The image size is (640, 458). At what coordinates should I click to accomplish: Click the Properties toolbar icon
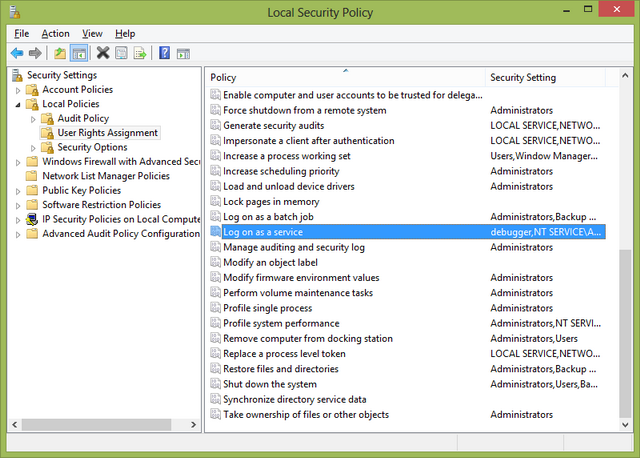point(121,53)
